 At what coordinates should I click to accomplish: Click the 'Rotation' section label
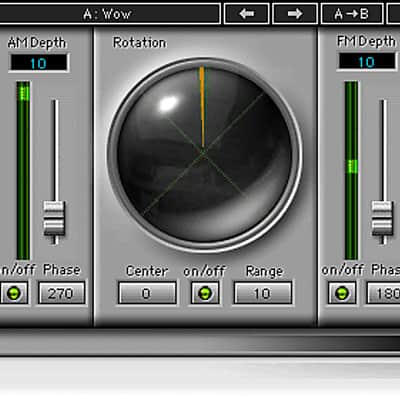[139, 43]
